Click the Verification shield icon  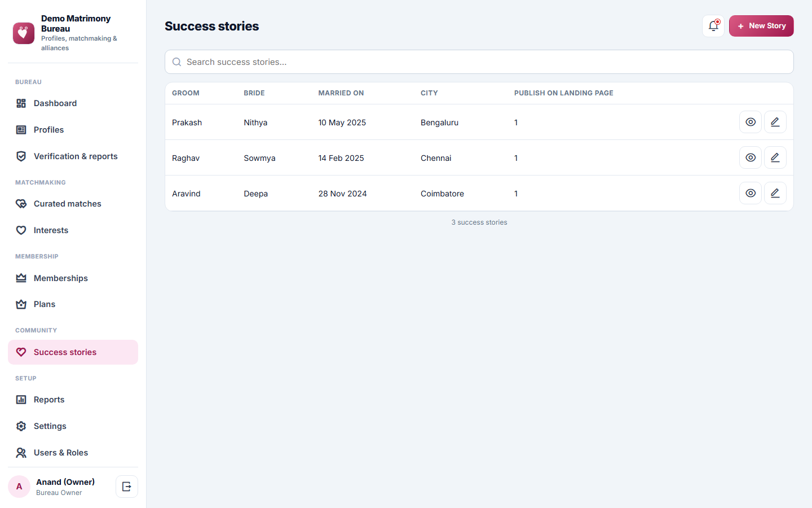pos(21,156)
